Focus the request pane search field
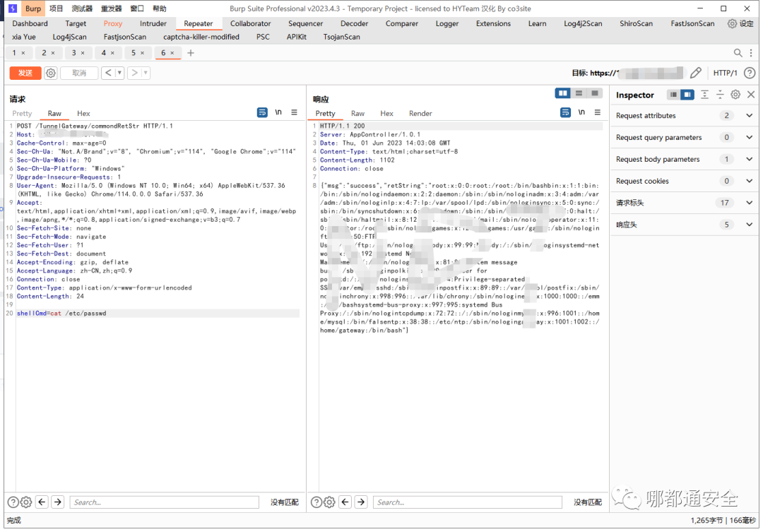The width and height of the screenshot is (763, 532). click(165, 502)
